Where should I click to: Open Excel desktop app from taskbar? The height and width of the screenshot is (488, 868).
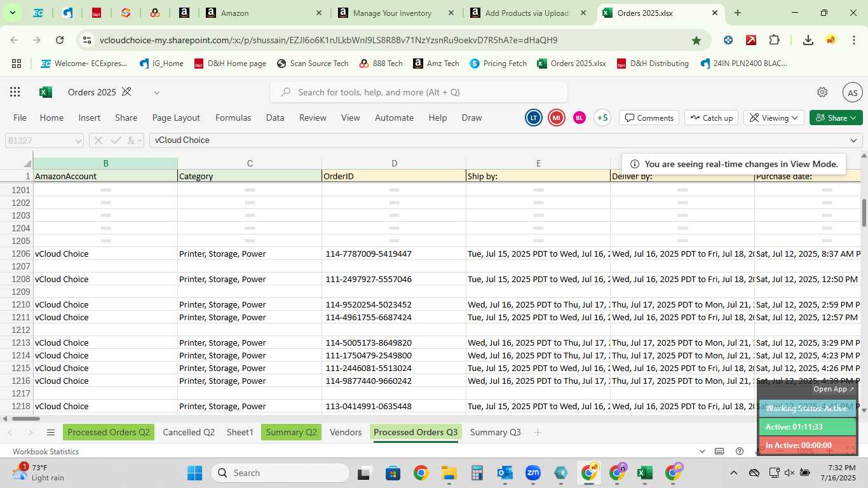[x=644, y=473]
